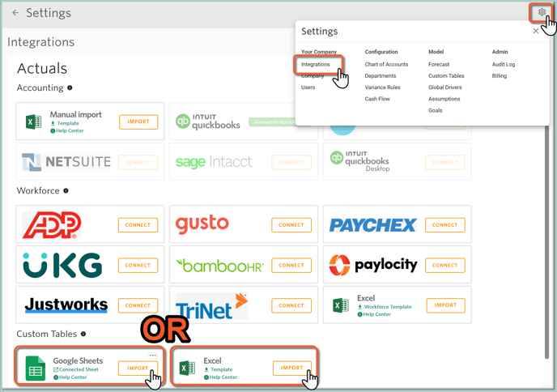Click the Paylocity logo
The image size is (557, 392).
pos(373,265)
